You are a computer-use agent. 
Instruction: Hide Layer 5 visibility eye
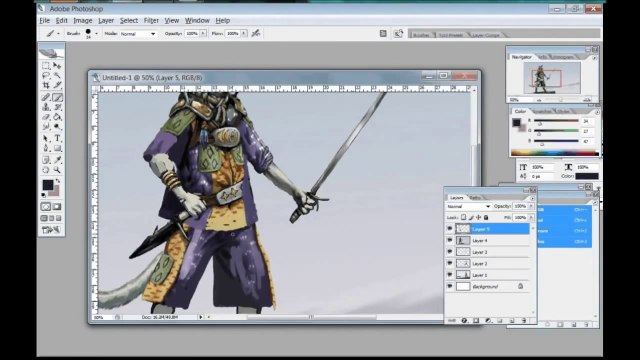pyautogui.click(x=450, y=229)
